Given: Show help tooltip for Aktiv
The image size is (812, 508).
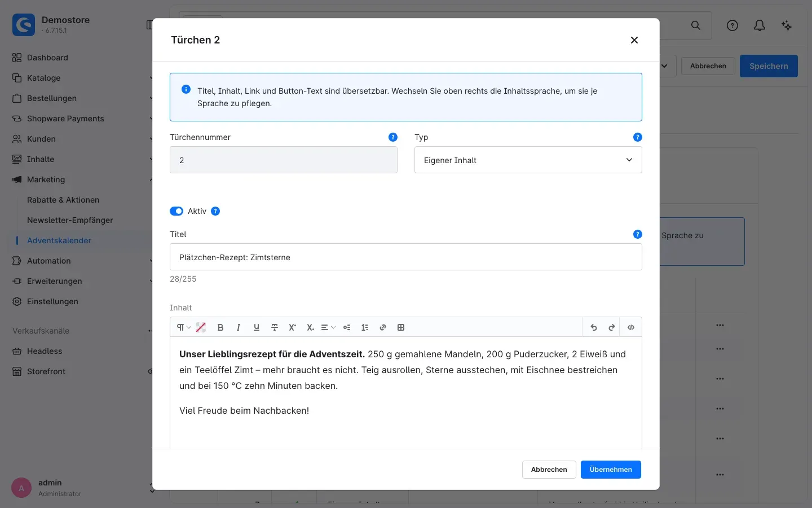Looking at the screenshot, I should tap(215, 211).
